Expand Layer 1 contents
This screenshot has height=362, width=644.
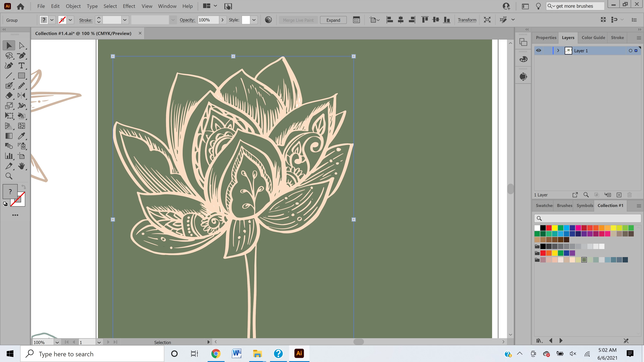558,51
